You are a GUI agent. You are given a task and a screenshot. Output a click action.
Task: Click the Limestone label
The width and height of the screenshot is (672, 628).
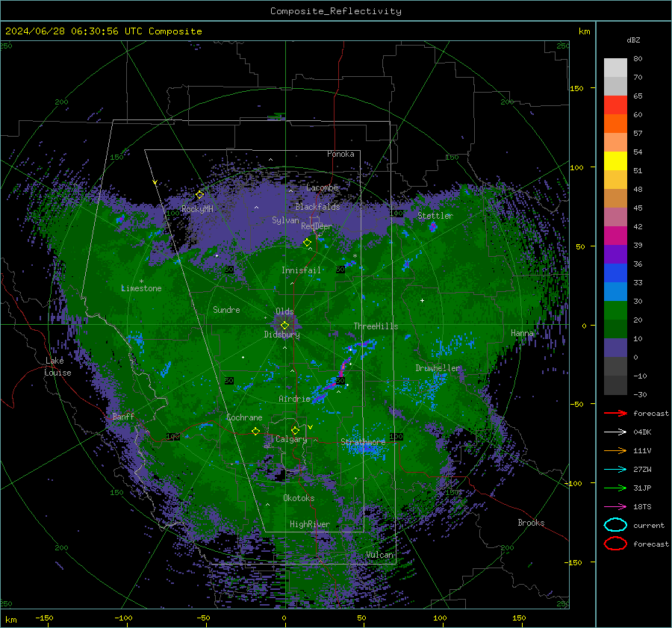pos(141,288)
